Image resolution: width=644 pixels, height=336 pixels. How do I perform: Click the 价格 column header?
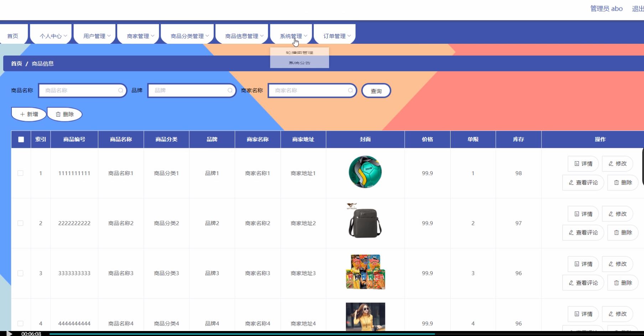tap(427, 140)
